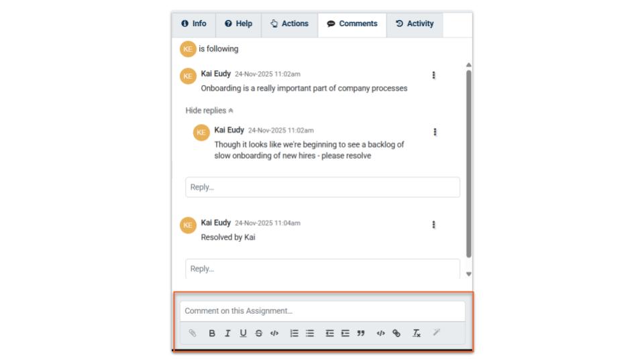Click 'Kai Eudy' name on the onboarding comment
644x362 pixels.
215,74
